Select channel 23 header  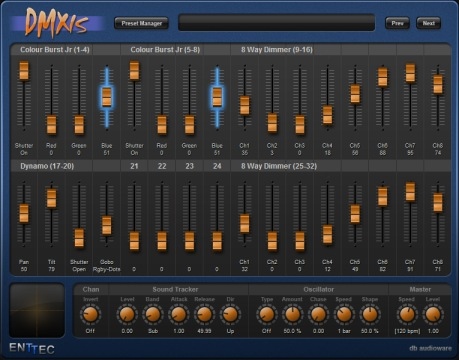[x=189, y=166]
